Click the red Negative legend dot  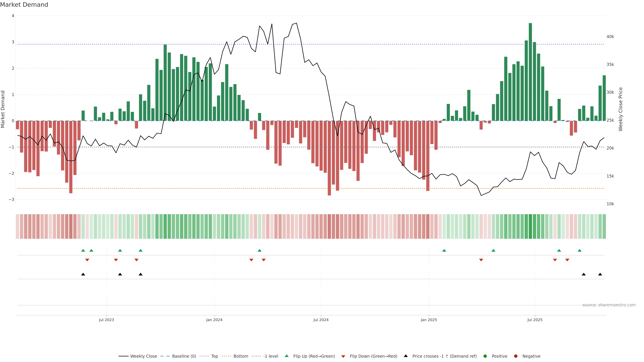point(516,356)
